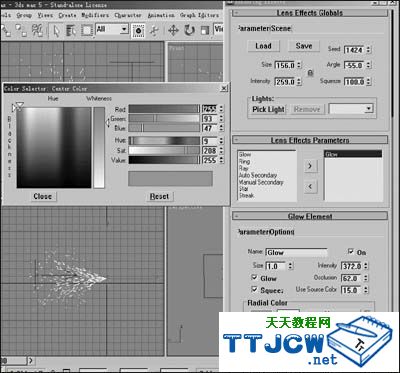Click the Name field containing Glow
This screenshot has height=373, width=400.
click(x=296, y=252)
